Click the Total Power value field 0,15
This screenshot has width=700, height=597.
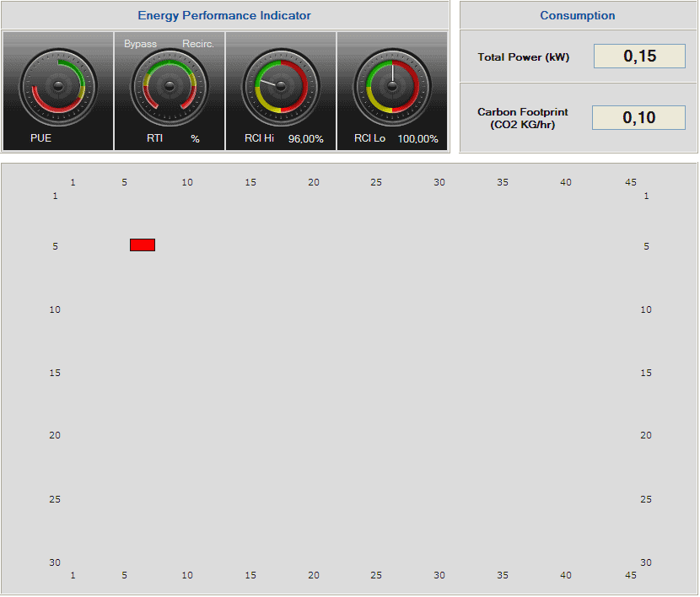click(639, 56)
